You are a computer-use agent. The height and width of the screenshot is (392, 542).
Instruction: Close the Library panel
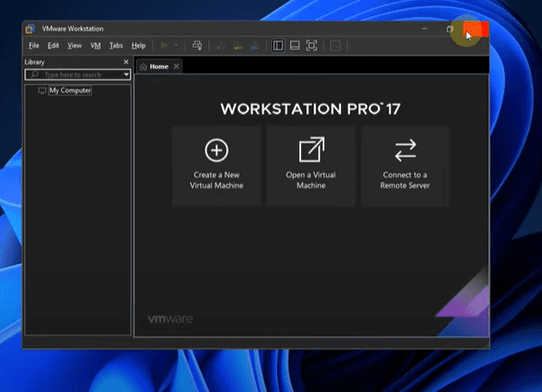tap(125, 61)
